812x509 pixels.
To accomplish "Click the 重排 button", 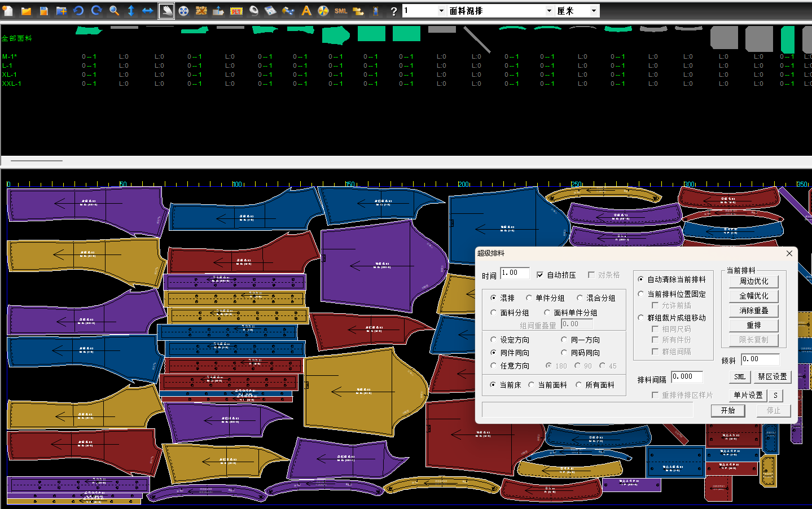I will click(753, 325).
